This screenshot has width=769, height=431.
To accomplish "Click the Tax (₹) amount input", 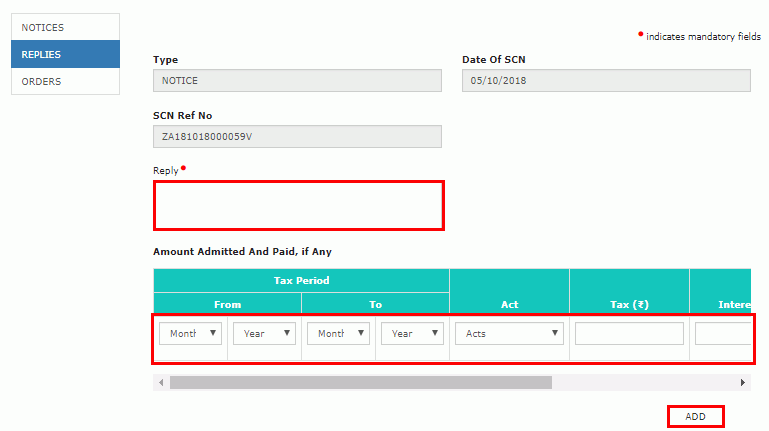I will 629,333.
